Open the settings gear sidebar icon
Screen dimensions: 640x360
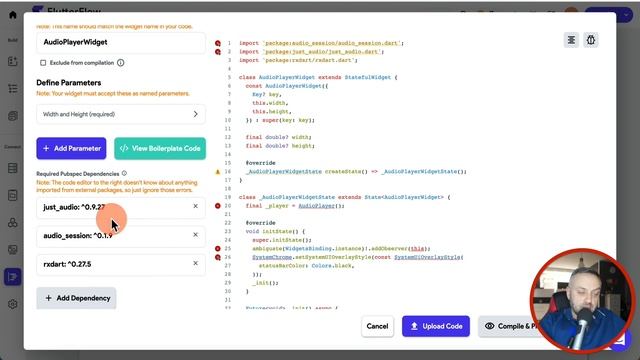[13, 304]
